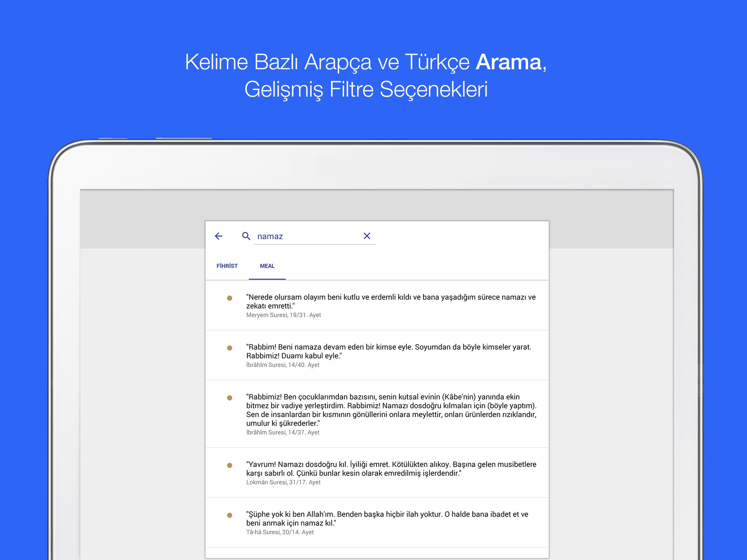Click gold bullet beside Lokmân Suresi result

pyautogui.click(x=229, y=465)
